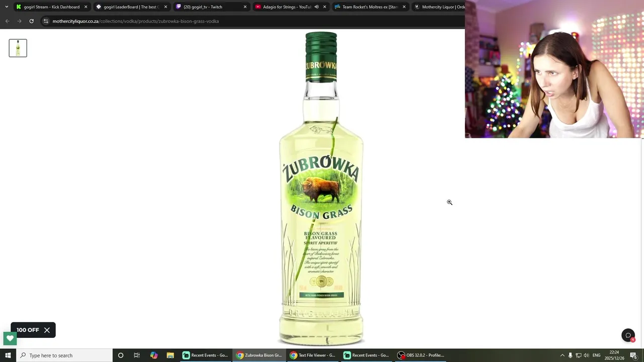
Task: Open network tray icon
Action: click(x=579, y=355)
